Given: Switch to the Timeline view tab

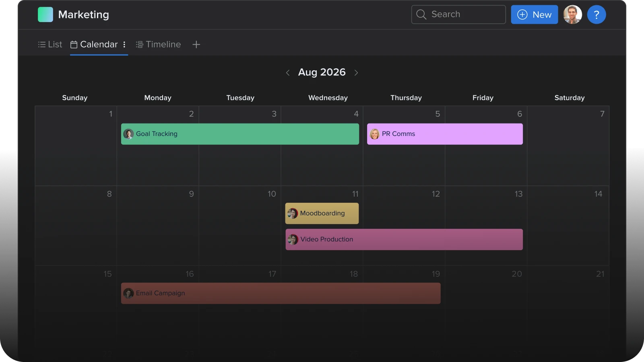Looking at the screenshot, I should point(158,45).
